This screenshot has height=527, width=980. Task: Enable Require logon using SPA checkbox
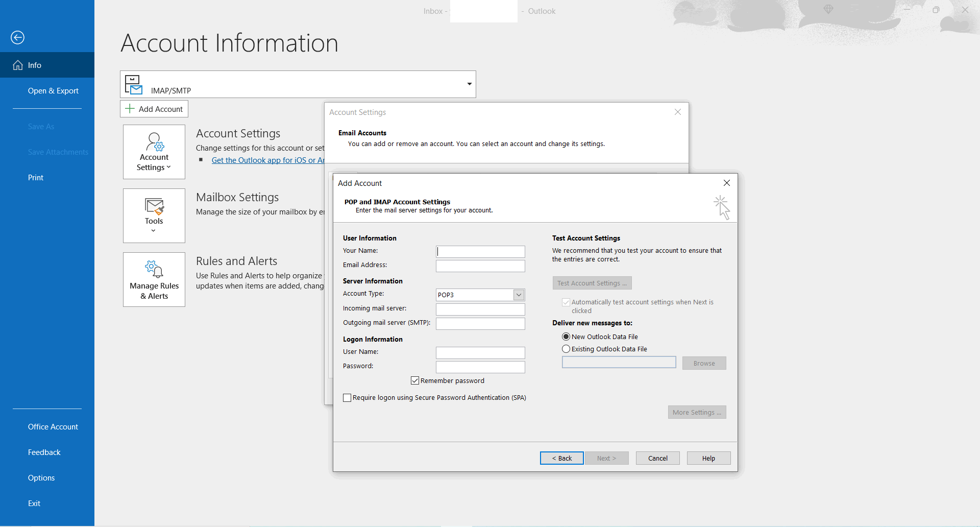click(347, 398)
